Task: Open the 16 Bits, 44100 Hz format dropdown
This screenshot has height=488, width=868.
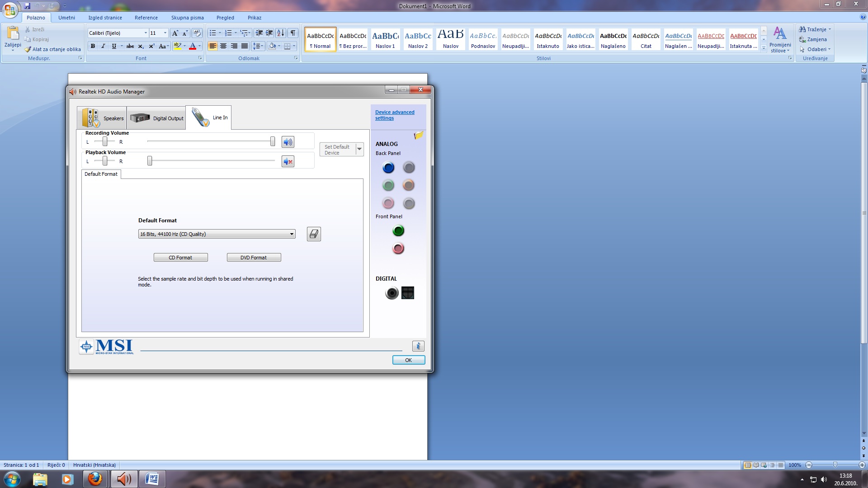Action: click(292, 234)
